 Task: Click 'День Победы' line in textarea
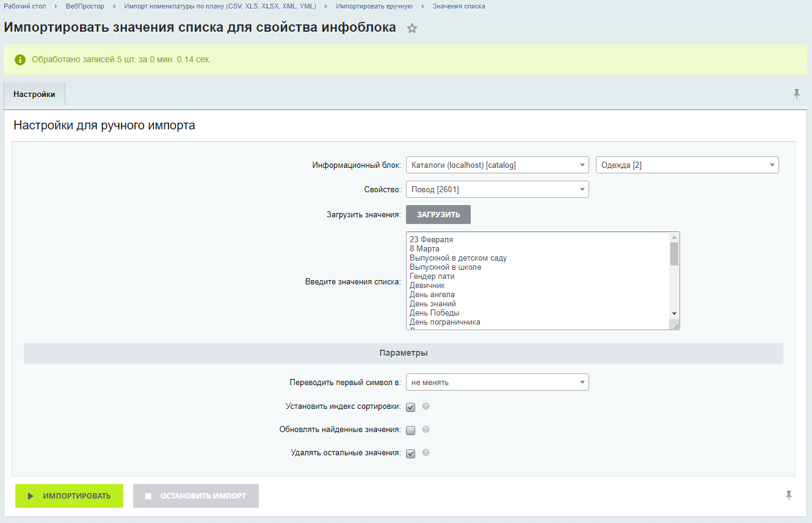434,313
